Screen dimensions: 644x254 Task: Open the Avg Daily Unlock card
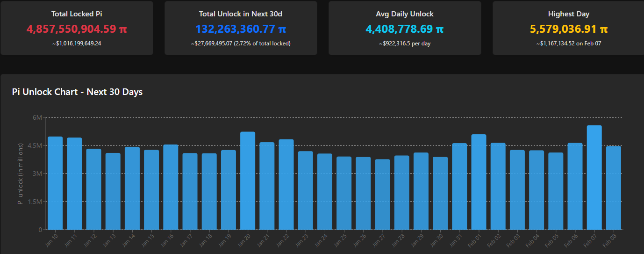pos(405,28)
